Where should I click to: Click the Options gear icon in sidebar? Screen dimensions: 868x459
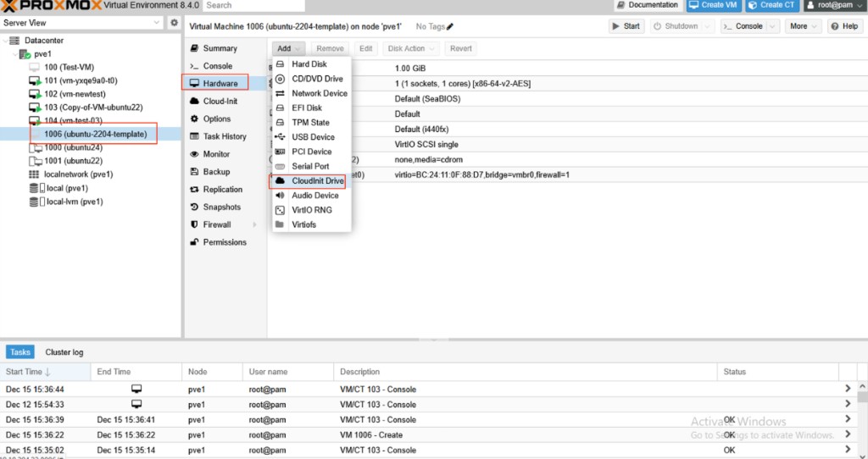point(194,119)
